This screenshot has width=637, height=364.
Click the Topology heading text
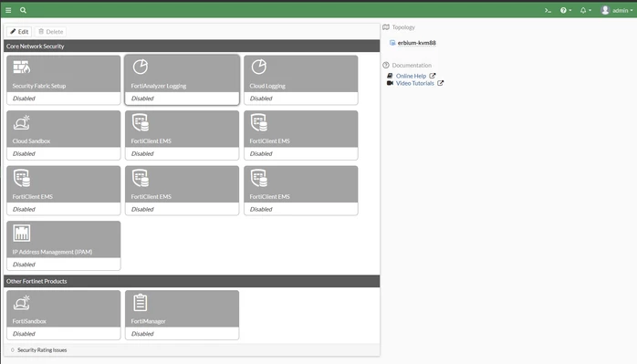pos(403,27)
